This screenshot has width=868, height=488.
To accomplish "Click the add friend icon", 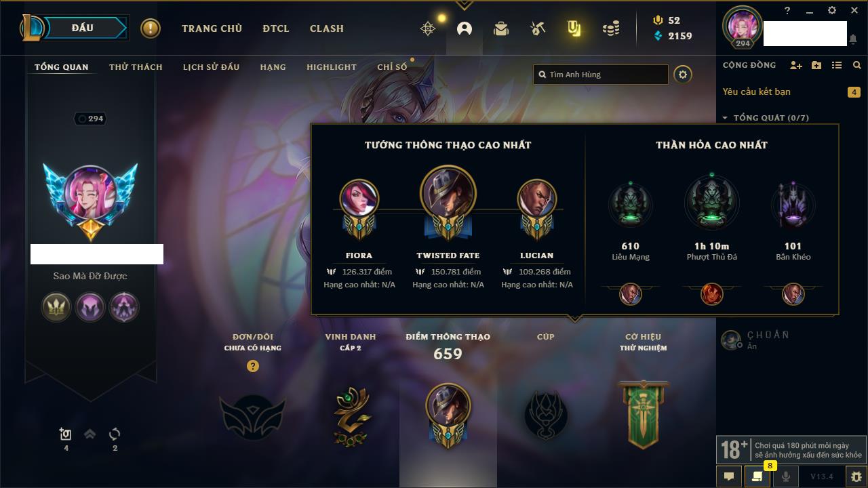I will (x=796, y=65).
